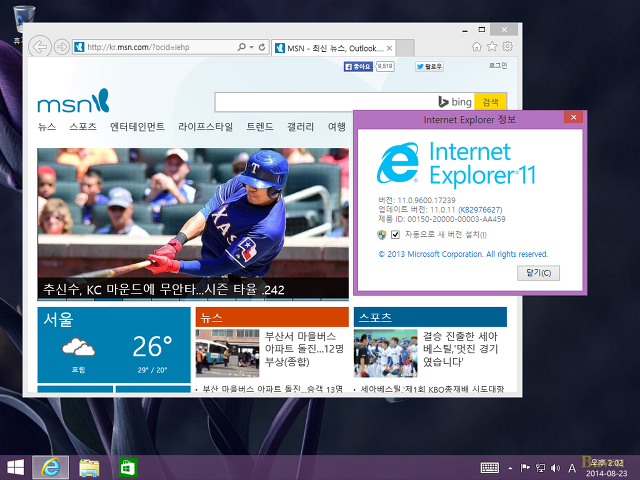Click the cloudy weather icon
Viewport: 640px width, 480px height.
tap(78, 348)
